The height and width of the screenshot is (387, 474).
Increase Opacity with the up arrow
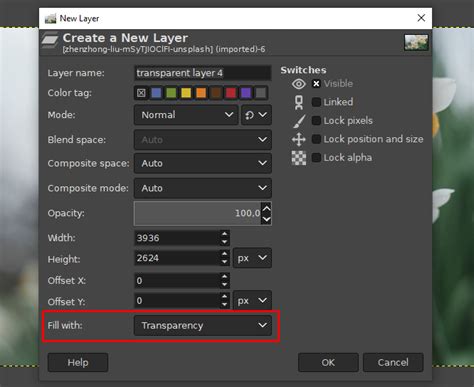coord(266,208)
